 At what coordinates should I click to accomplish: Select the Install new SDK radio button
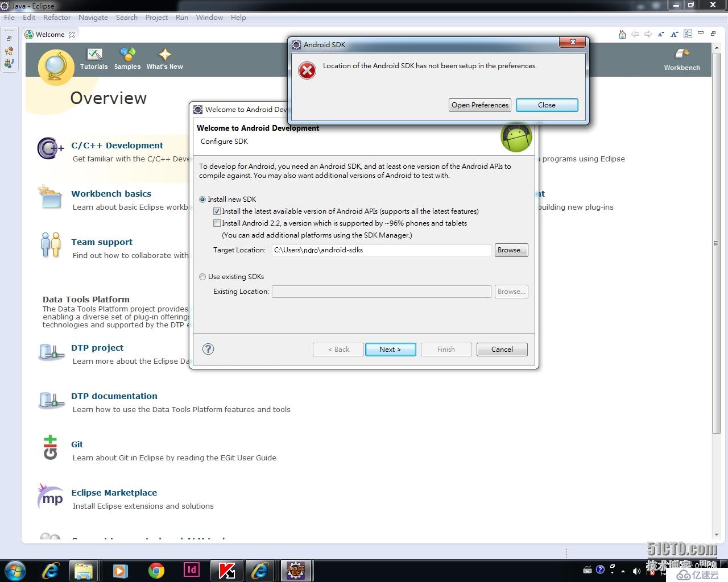coord(202,199)
